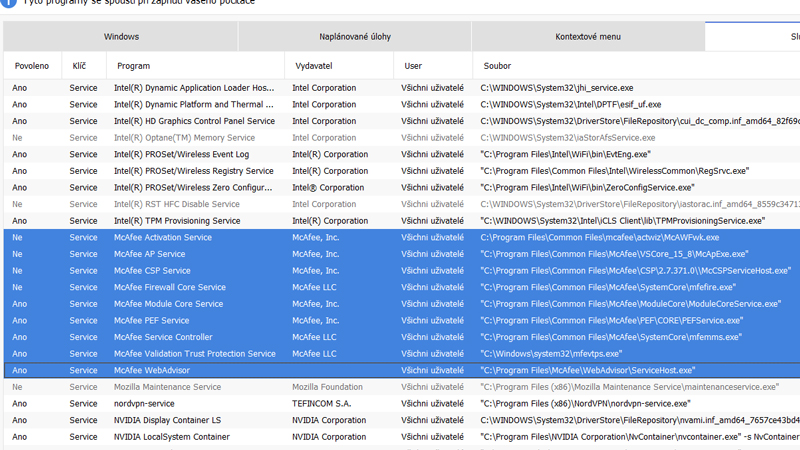Select NVIDIA Display Container LS row
Image resolution: width=800 pixels, height=450 pixels.
click(x=402, y=420)
